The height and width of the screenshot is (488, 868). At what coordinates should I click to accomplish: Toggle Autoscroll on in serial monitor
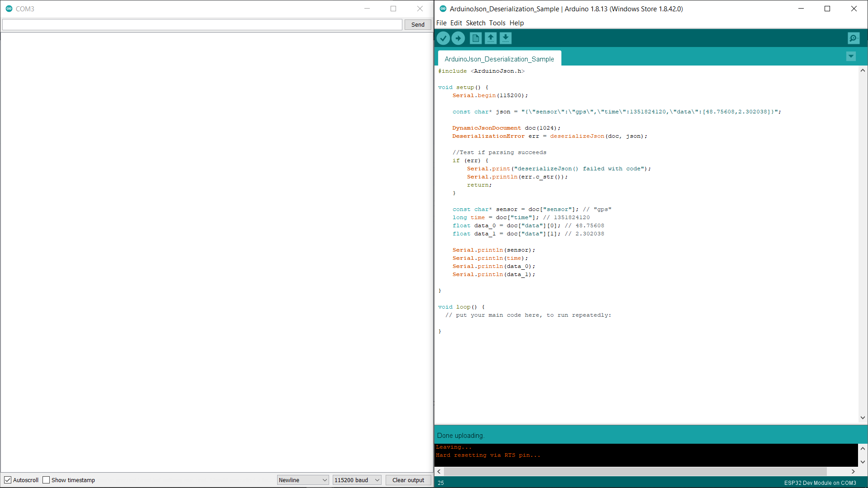point(8,480)
